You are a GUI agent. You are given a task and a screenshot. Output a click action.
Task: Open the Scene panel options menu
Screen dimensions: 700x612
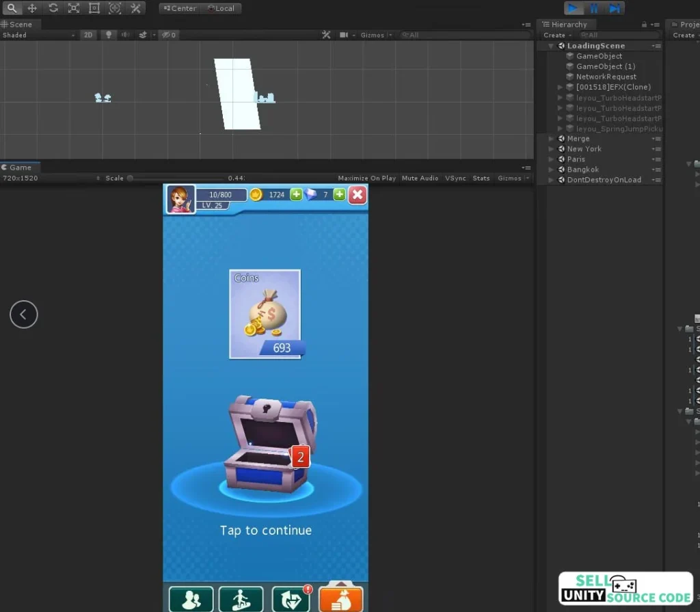point(526,25)
